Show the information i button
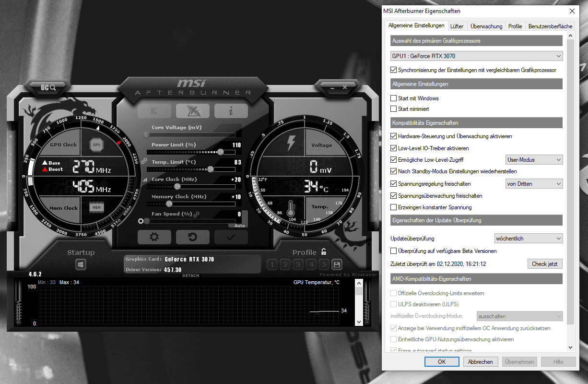 (231, 111)
